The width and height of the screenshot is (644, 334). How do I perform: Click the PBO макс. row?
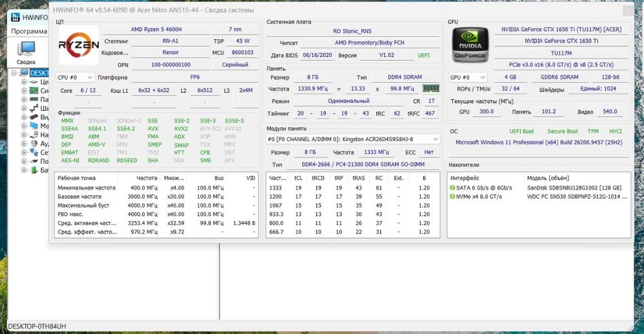[x=156, y=214]
